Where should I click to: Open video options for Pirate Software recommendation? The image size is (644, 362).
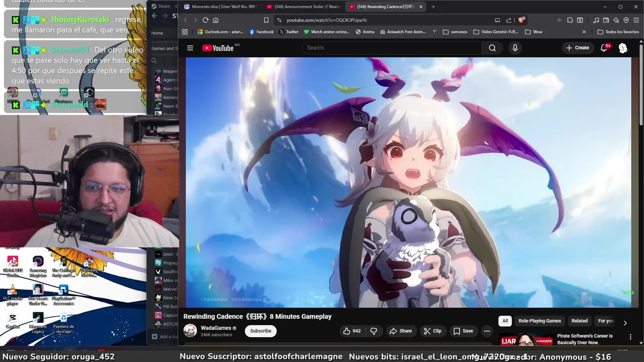630,337
